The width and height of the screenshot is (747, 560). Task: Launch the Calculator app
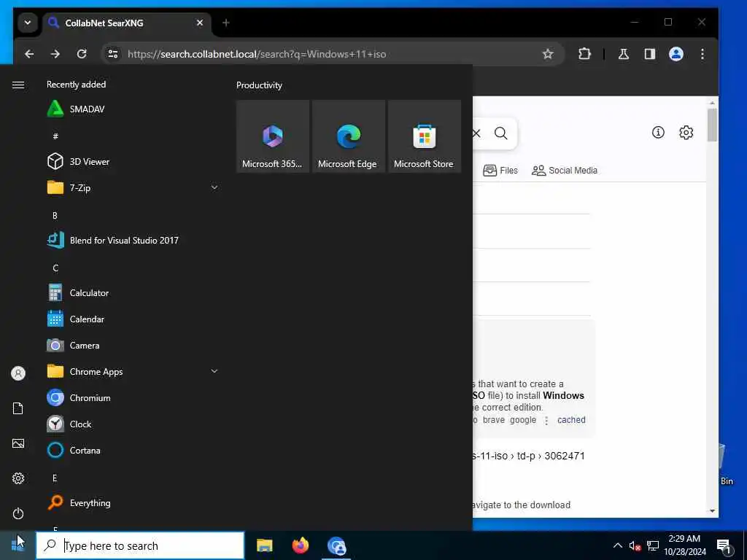(133, 292)
